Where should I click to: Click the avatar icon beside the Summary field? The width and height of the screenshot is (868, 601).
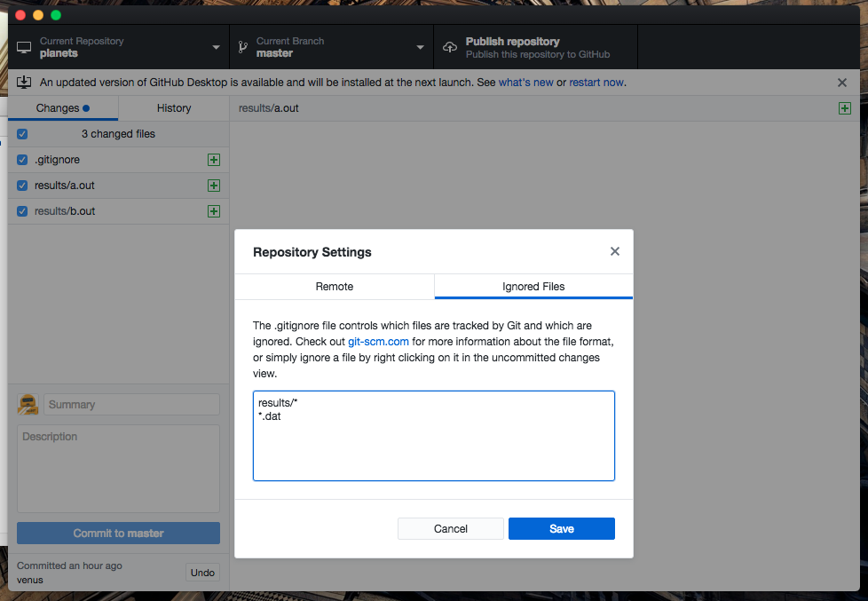(x=28, y=404)
